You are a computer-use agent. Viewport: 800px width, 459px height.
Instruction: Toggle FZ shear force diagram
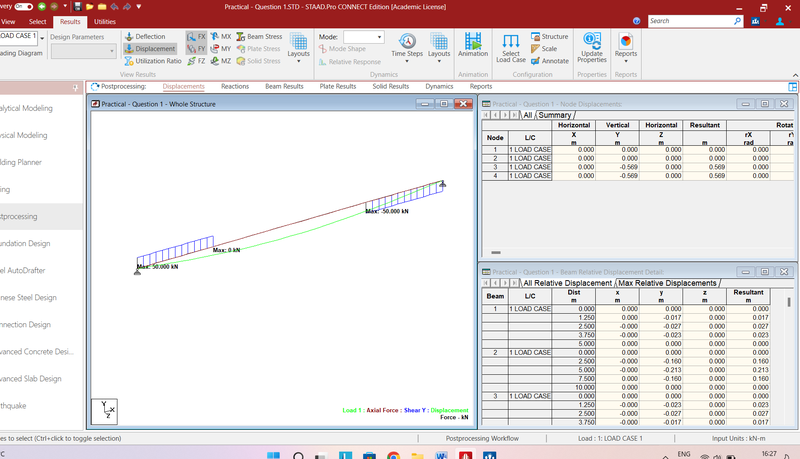pyautogui.click(x=196, y=61)
